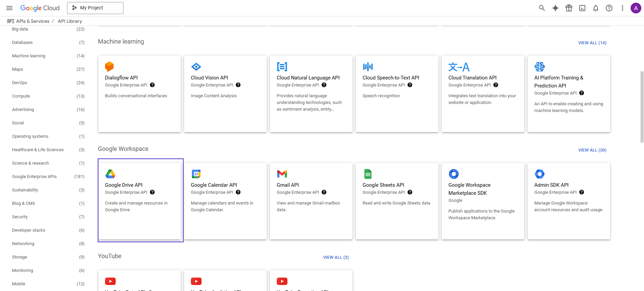Filter by Machine learning category

29,56
